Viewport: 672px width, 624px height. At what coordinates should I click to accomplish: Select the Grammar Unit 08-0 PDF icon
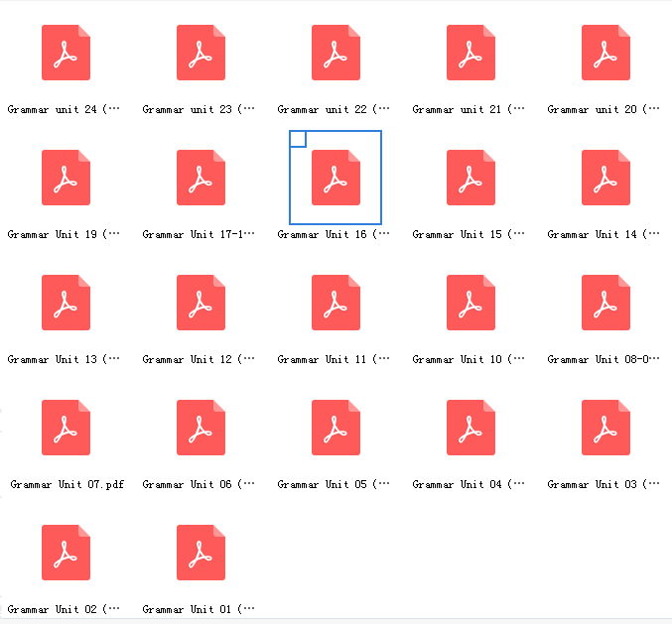(x=606, y=303)
